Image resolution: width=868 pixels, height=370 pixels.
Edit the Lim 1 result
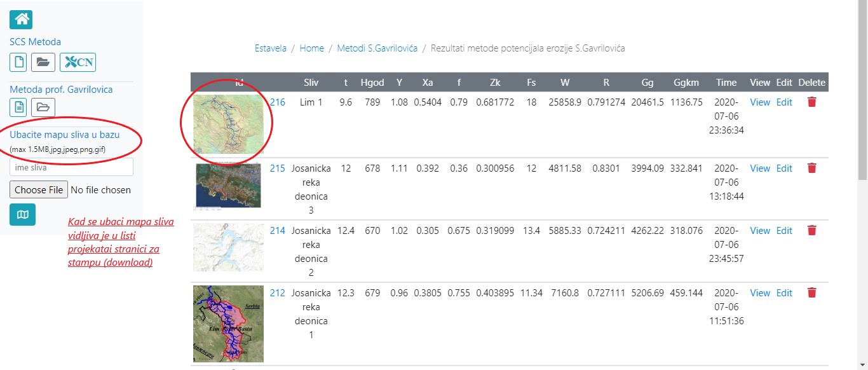pos(785,102)
